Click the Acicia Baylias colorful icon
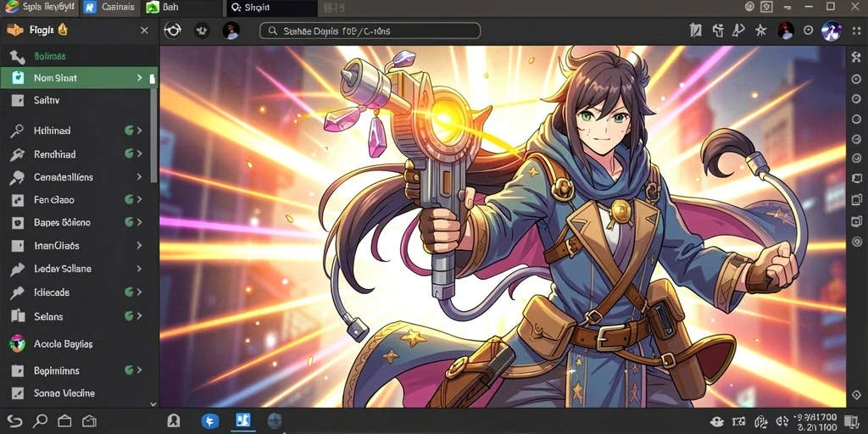Image resolution: width=868 pixels, height=434 pixels. [x=18, y=344]
